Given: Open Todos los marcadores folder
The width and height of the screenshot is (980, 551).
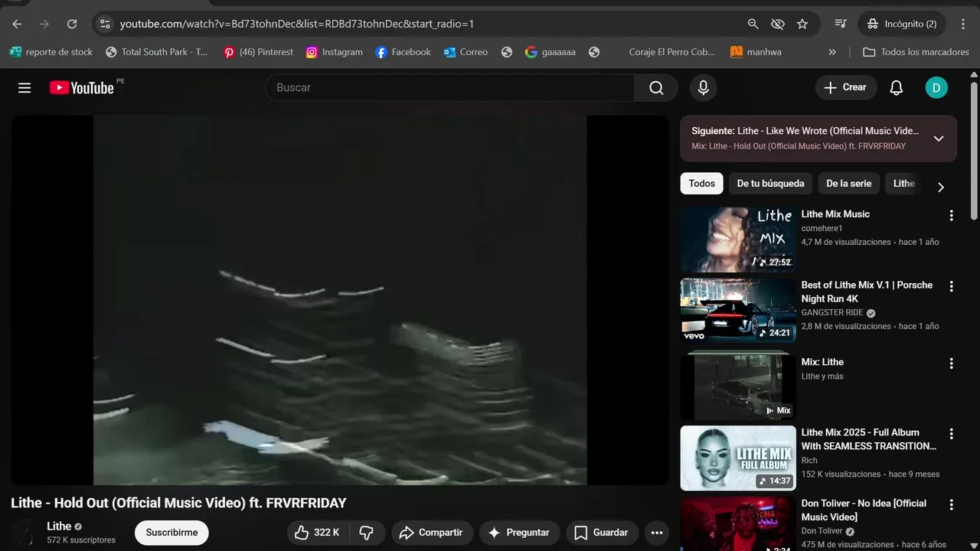Looking at the screenshot, I should click(916, 52).
